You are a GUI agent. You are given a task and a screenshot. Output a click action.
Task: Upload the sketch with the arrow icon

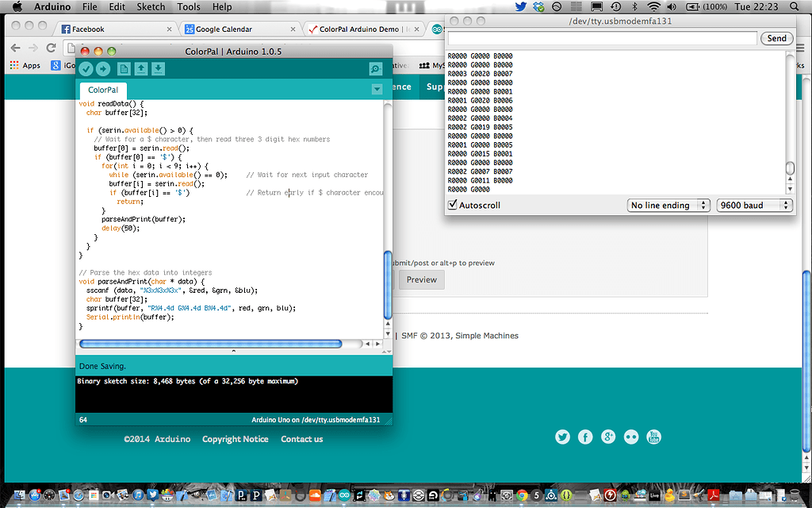click(x=103, y=69)
